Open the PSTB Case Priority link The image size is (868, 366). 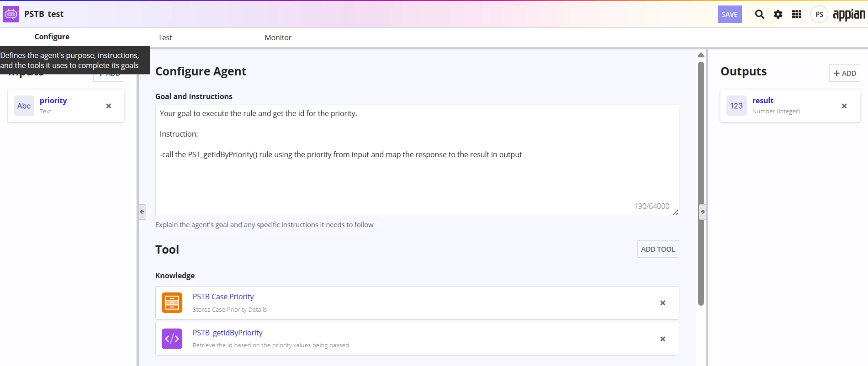[x=223, y=297]
